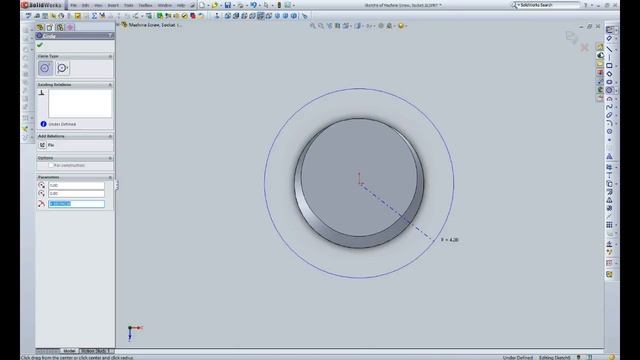Select the center-based Circle type
640x360 pixels.
point(45,68)
